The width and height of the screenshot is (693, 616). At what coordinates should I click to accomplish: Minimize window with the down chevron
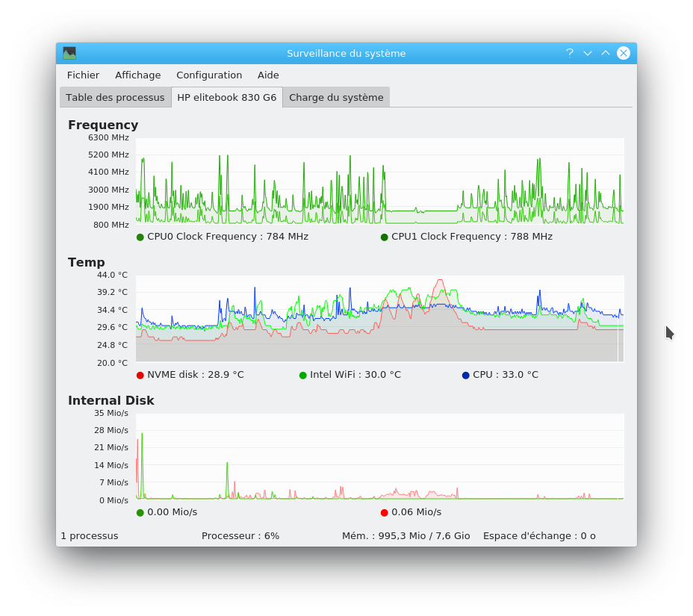pyautogui.click(x=588, y=54)
